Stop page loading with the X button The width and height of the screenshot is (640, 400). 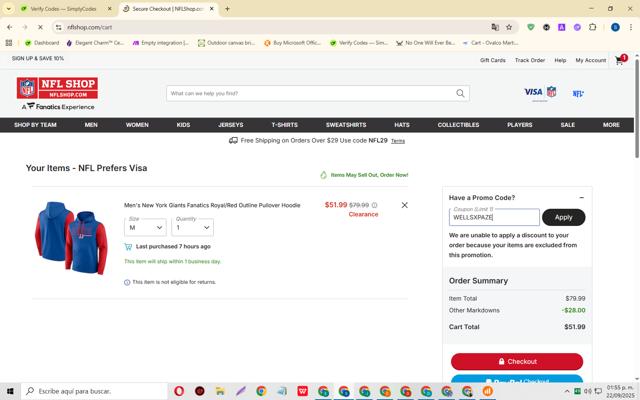(x=40, y=27)
